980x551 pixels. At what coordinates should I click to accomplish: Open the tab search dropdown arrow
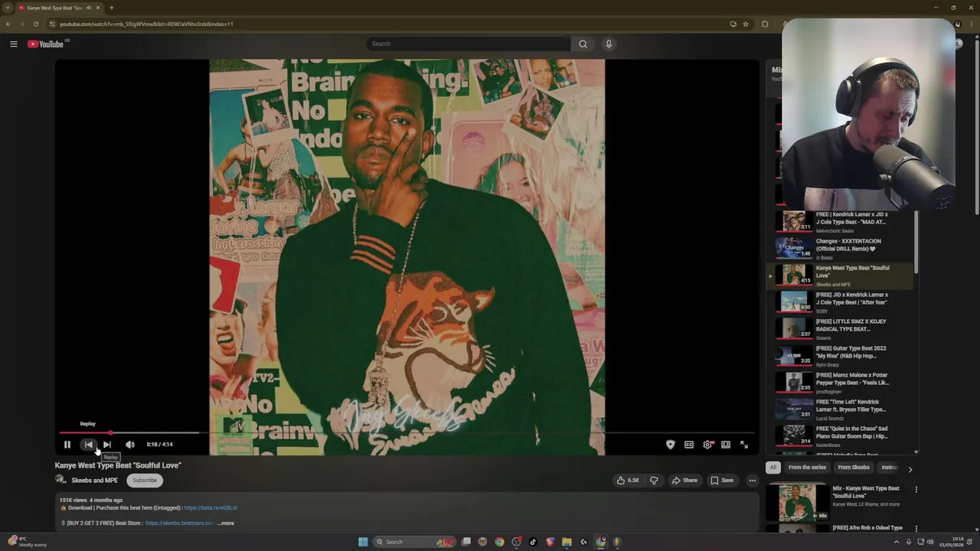[8, 8]
